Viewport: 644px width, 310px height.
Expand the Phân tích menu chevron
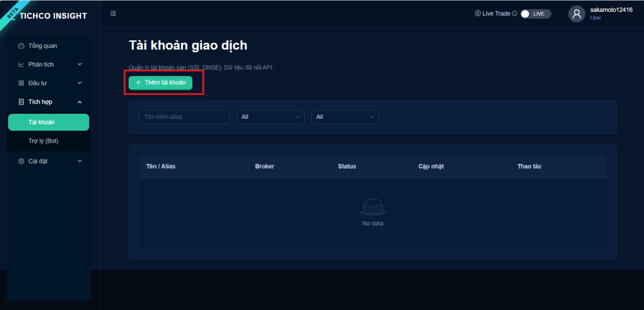click(80, 64)
